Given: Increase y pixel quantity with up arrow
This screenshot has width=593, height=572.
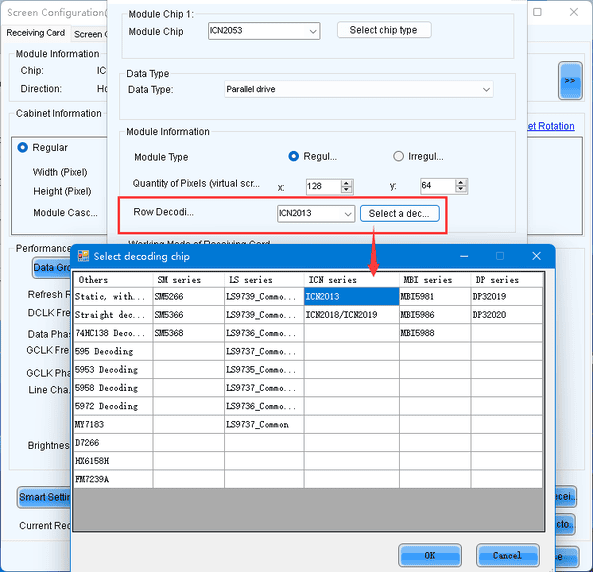Looking at the screenshot, I should tap(461, 182).
